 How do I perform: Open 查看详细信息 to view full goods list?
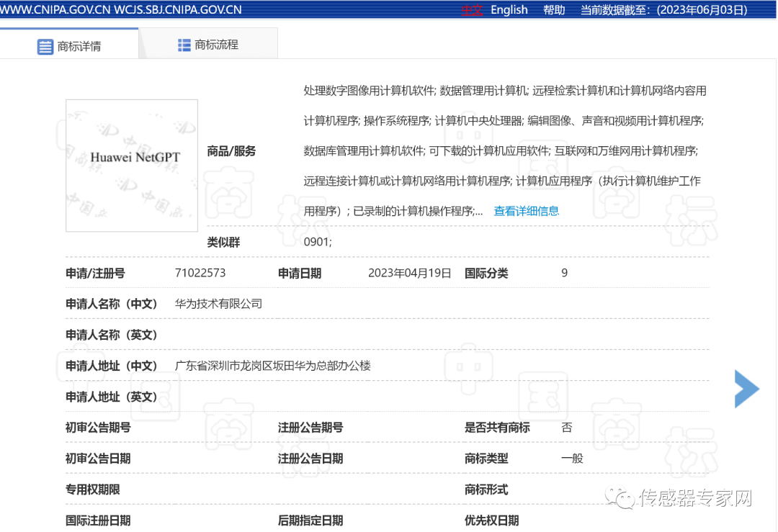527,211
